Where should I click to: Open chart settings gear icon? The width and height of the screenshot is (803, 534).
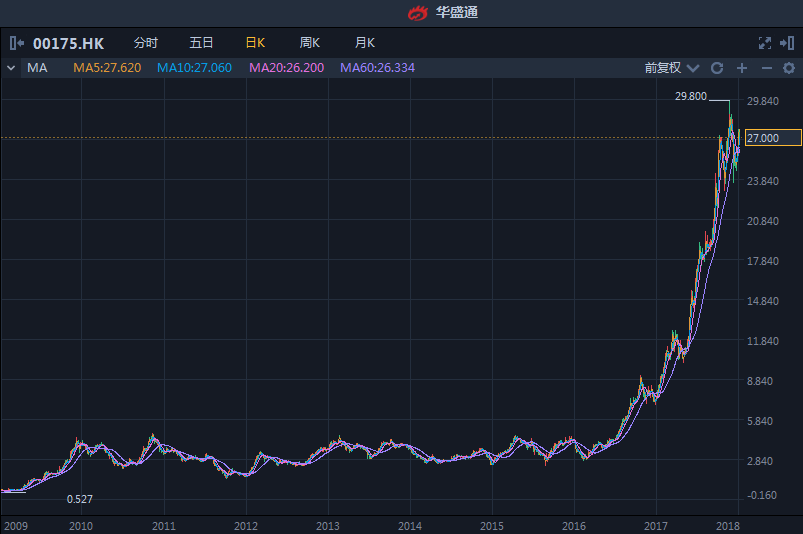(788, 68)
